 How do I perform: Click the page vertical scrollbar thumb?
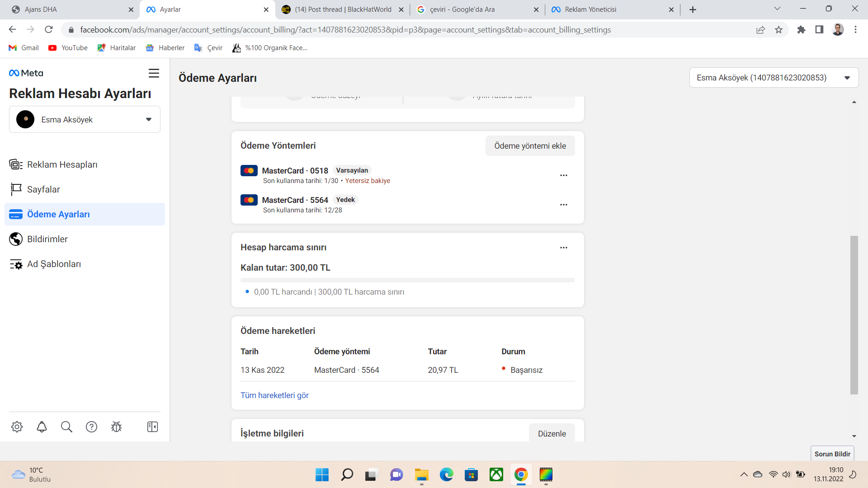pyautogui.click(x=854, y=315)
